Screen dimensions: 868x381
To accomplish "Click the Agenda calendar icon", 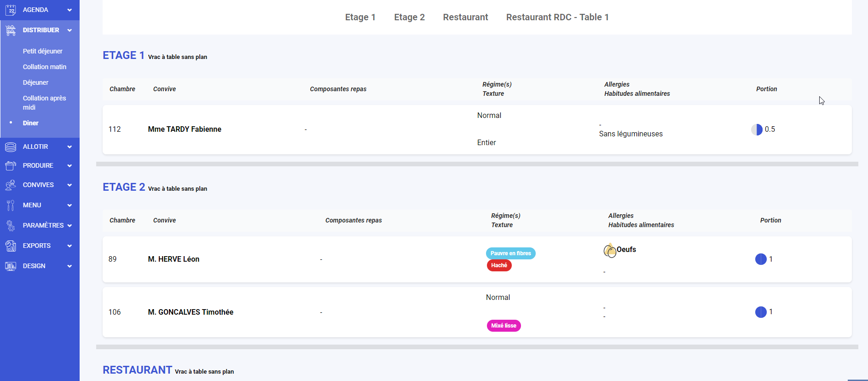I will tap(11, 10).
